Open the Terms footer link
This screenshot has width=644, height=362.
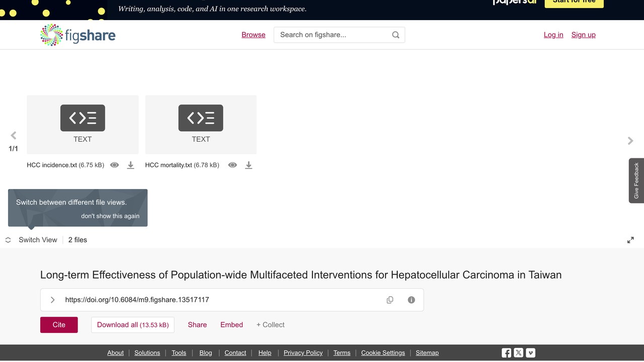pos(342,353)
